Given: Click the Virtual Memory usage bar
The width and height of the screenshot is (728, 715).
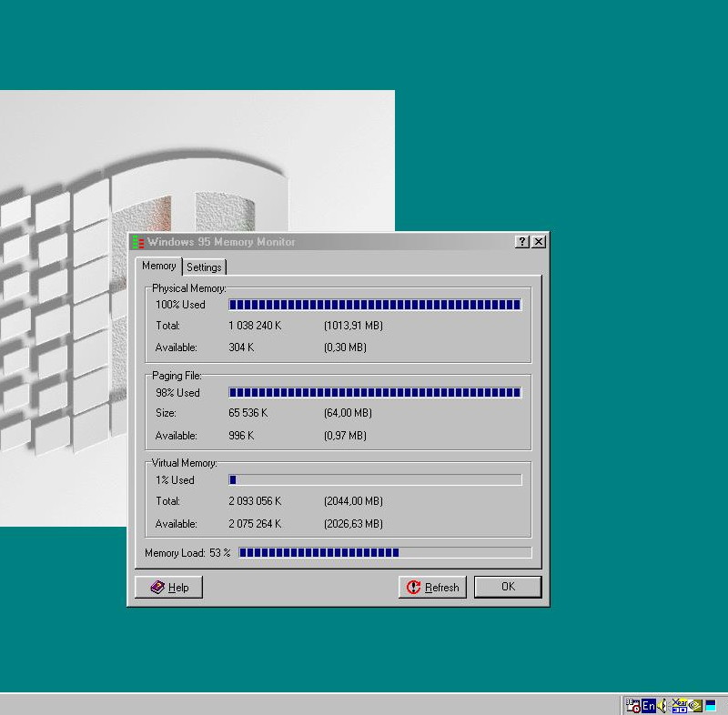Looking at the screenshot, I should [x=374, y=480].
